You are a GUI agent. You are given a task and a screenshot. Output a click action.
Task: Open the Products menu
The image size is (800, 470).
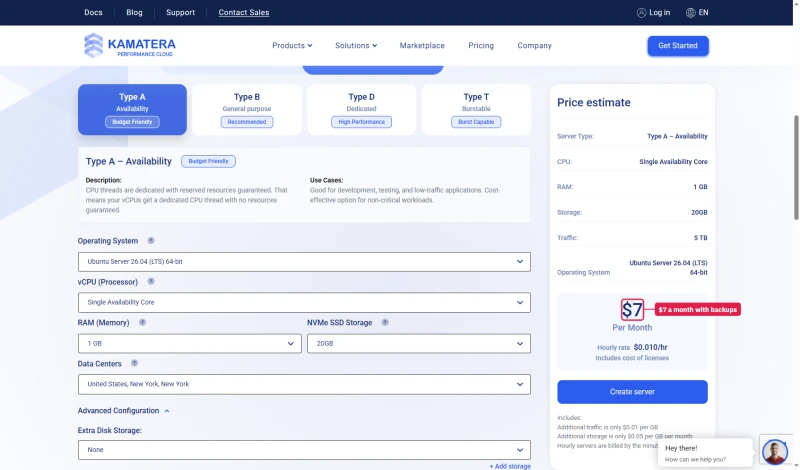point(292,45)
